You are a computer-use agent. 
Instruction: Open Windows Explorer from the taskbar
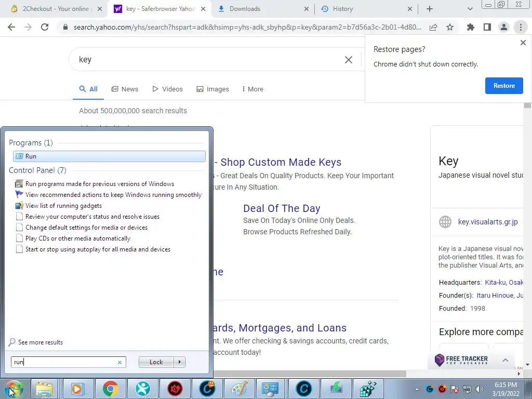[44, 389]
